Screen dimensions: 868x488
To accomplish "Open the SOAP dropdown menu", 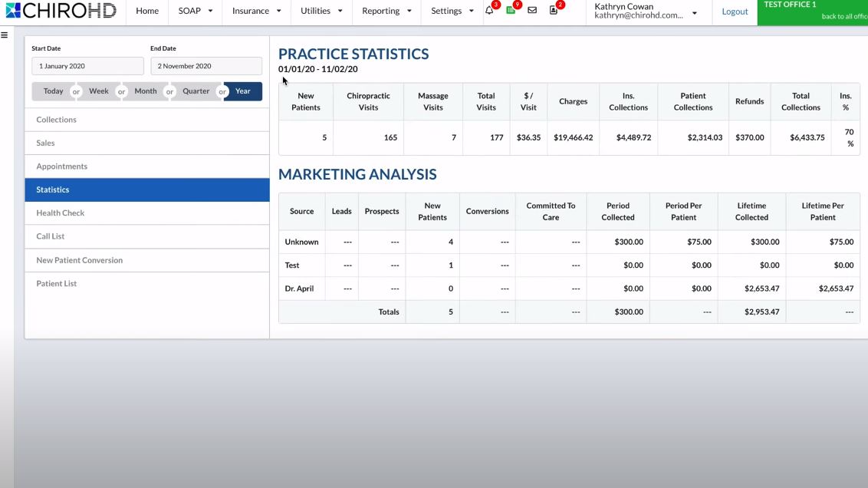I will click(x=196, y=11).
